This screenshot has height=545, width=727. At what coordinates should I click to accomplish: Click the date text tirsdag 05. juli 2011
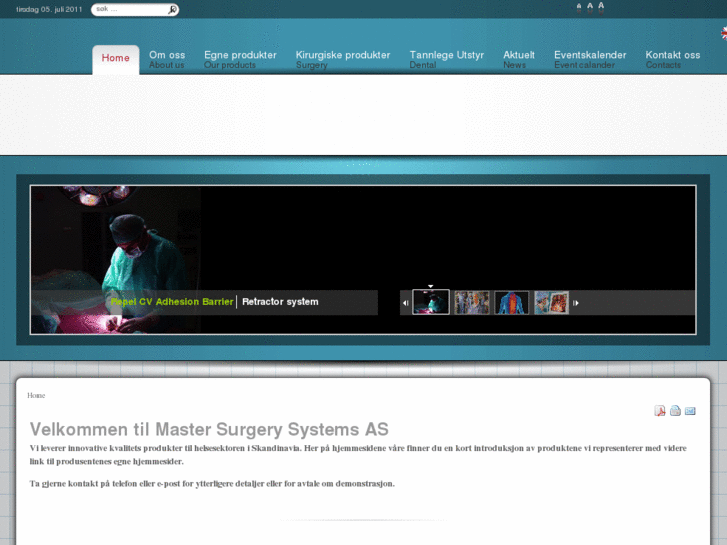[x=49, y=9]
